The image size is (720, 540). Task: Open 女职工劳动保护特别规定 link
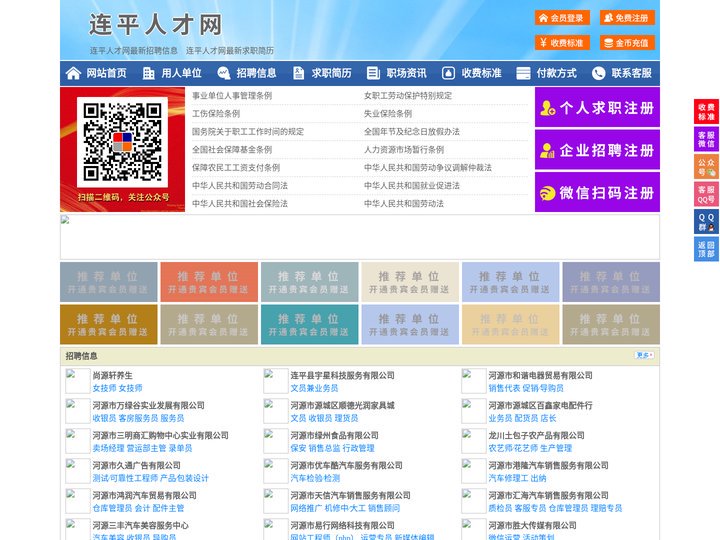coord(408,96)
